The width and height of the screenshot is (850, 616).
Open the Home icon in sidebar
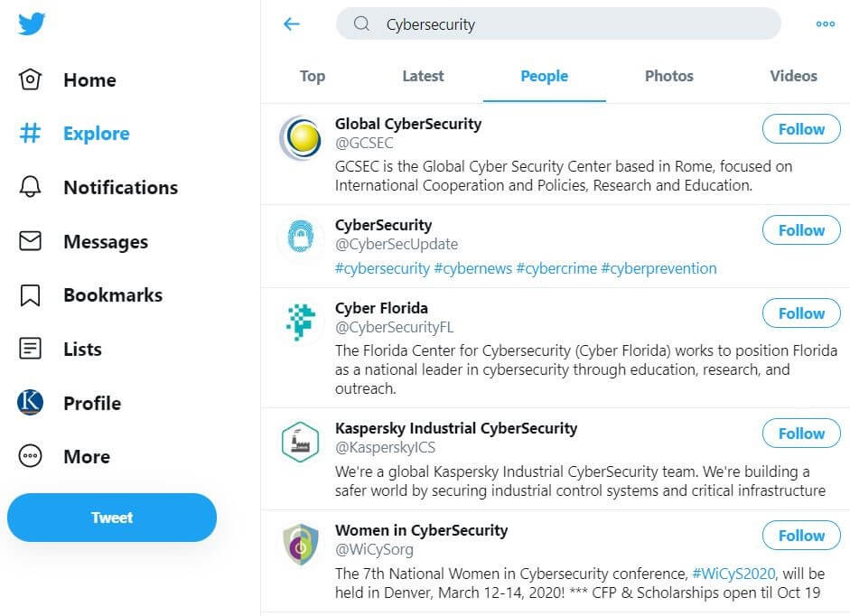point(30,79)
